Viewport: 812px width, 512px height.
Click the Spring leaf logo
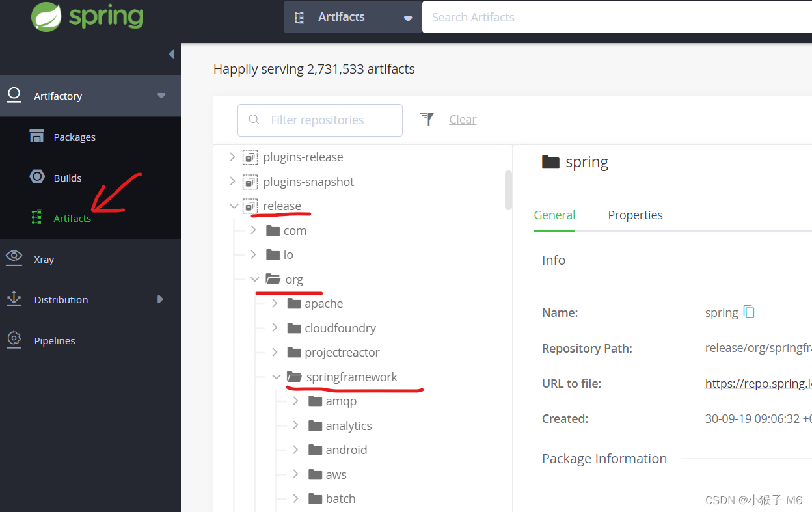pyautogui.click(x=47, y=16)
